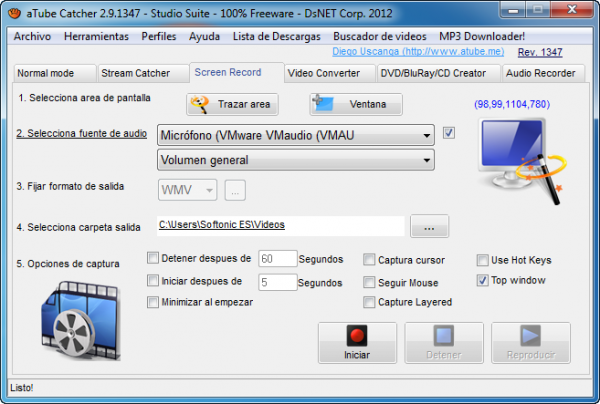
Task: Open the Ayuda menu
Action: (x=204, y=36)
